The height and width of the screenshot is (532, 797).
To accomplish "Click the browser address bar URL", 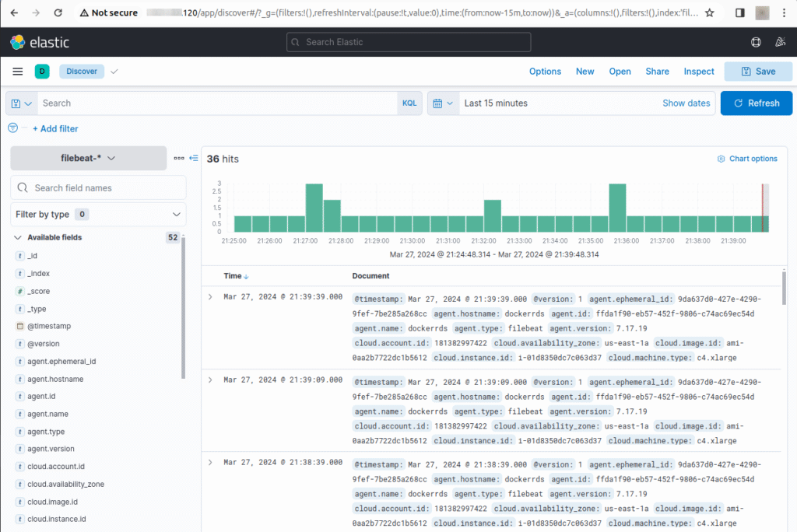I will [x=422, y=12].
